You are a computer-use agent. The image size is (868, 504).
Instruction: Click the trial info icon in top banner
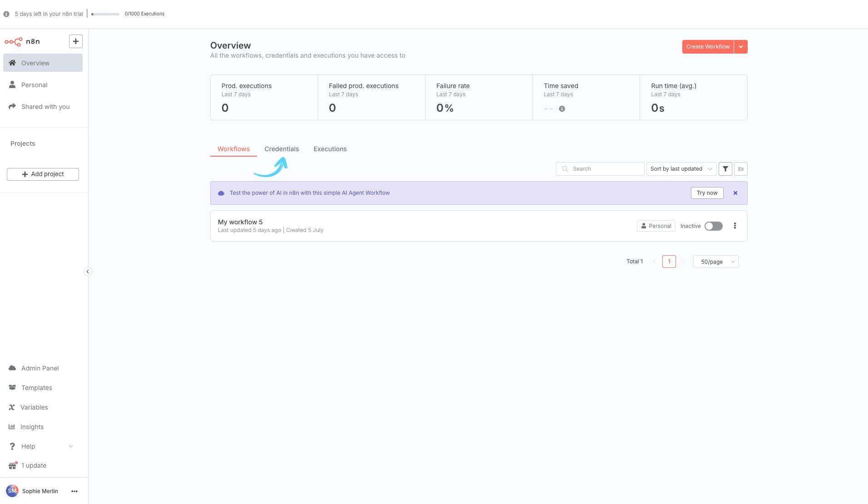tap(6, 14)
